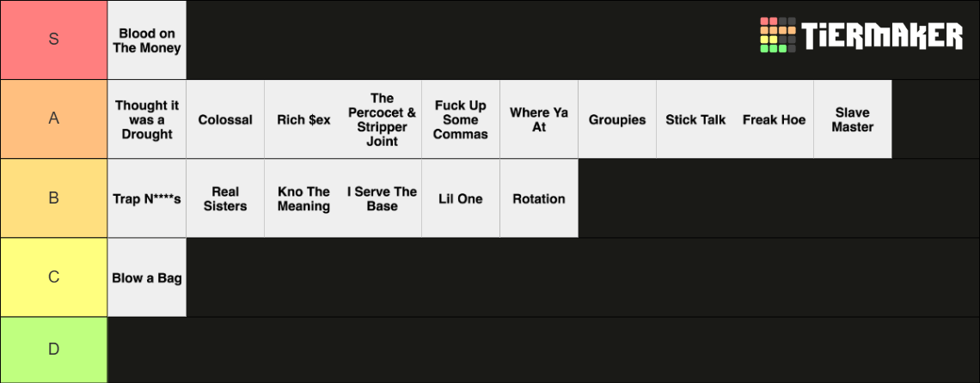Select the Real Sisters tile

coord(225,198)
